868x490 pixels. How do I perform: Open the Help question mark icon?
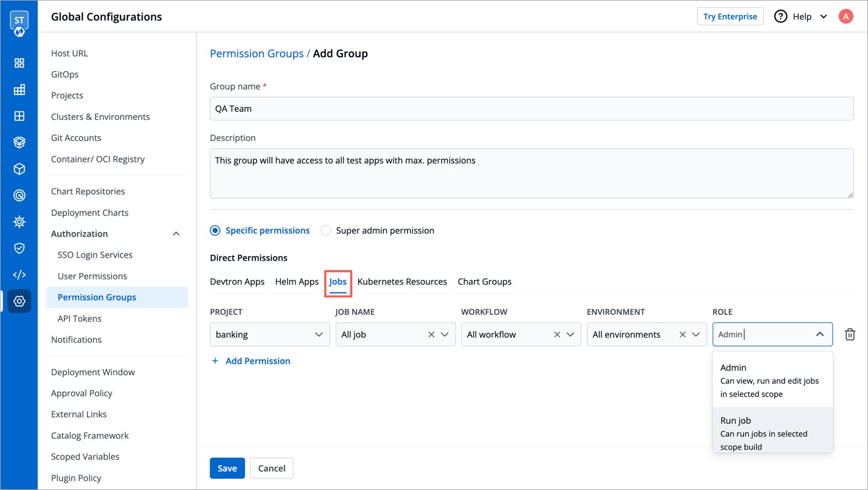pos(781,17)
